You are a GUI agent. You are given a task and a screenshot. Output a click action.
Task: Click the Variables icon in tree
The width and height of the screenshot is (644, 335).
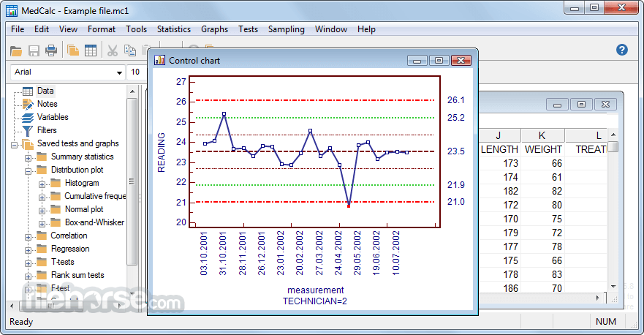pyautogui.click(x=28, y=118)
